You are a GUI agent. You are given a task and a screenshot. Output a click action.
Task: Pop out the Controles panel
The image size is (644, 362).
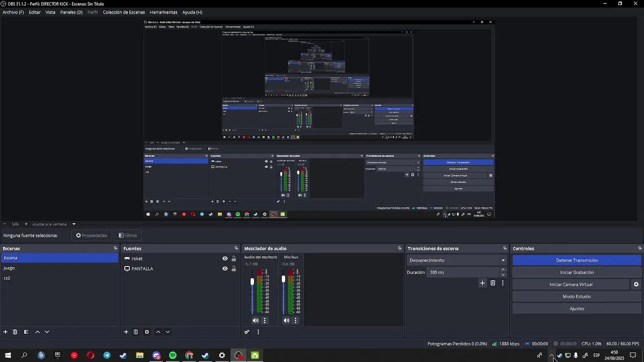tap(640, 248)
